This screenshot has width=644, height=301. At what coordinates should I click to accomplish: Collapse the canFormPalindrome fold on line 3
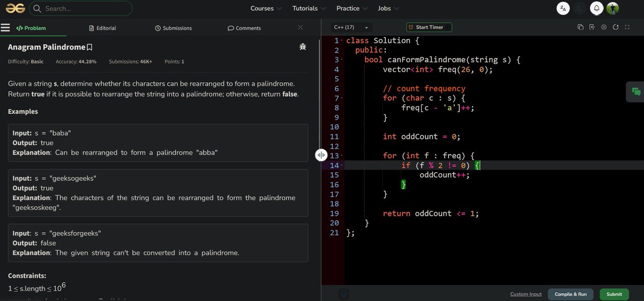[341, 60]
